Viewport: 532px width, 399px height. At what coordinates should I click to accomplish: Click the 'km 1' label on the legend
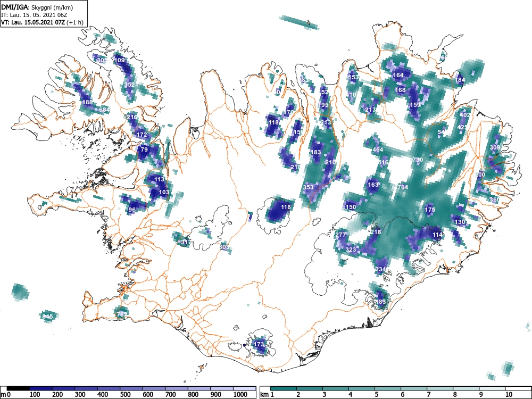click(268, 395)
